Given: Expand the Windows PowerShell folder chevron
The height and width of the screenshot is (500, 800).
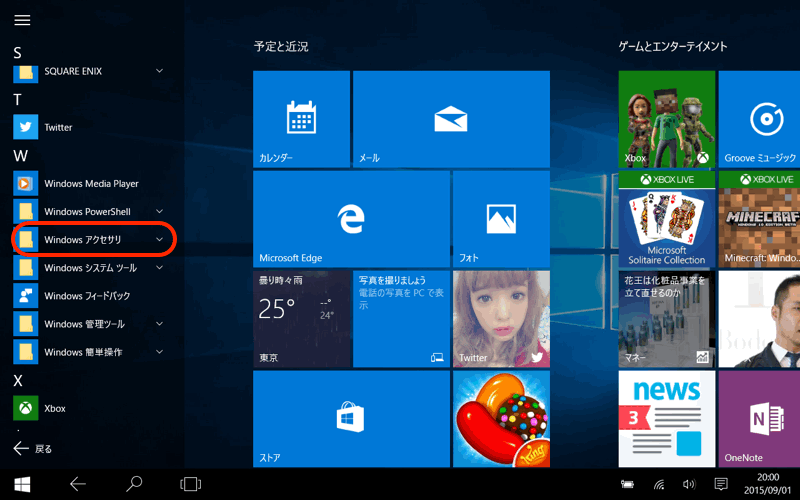Looking at the screenshot, I should [159, 212].
